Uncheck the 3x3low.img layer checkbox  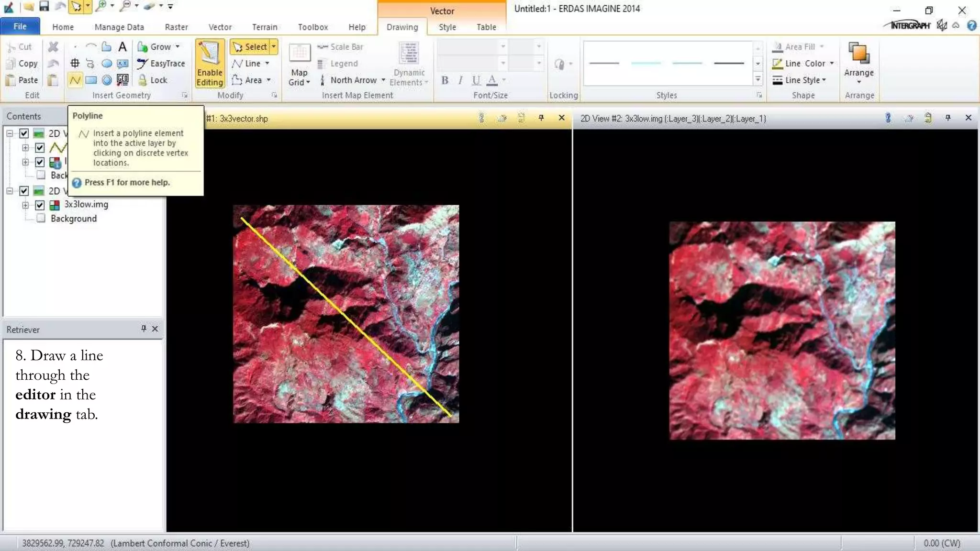(40, 205)
